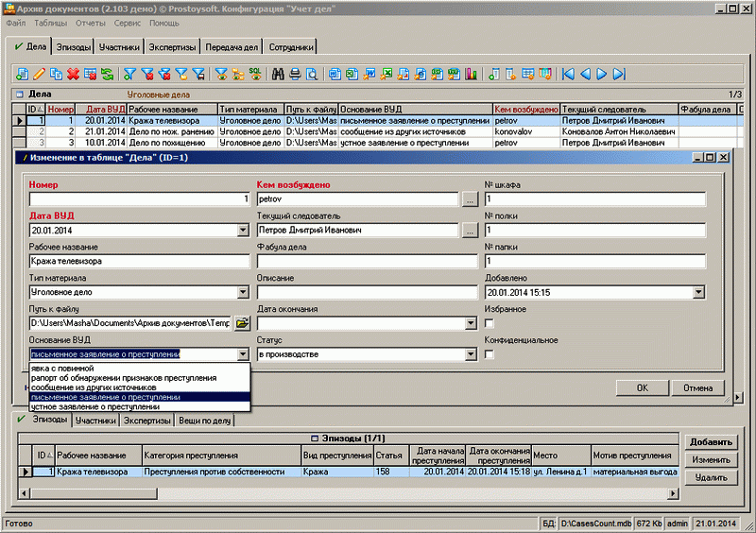Click the printer icon in the toolbar
Screen dimensions: 756x533
295,74
